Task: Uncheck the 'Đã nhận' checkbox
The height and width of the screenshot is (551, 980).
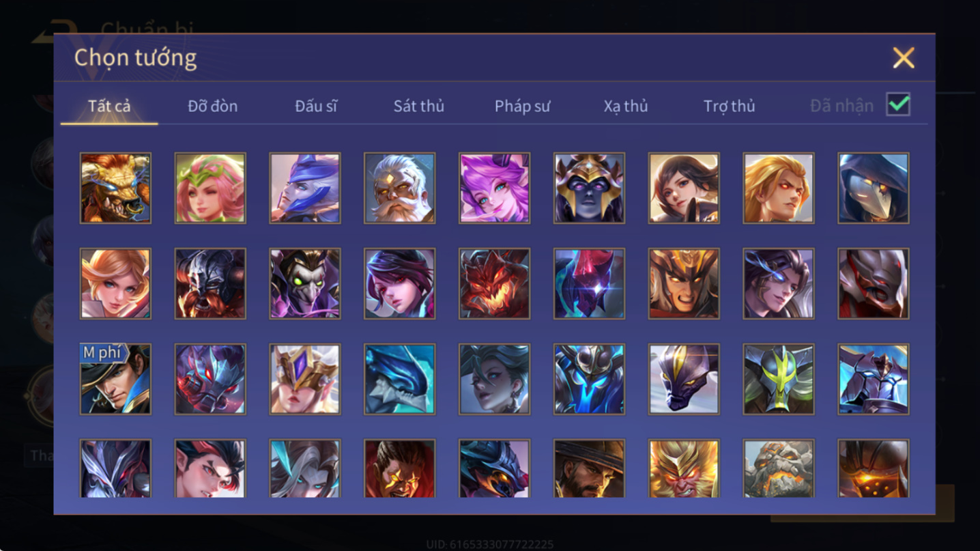Action: pos(898,104)
